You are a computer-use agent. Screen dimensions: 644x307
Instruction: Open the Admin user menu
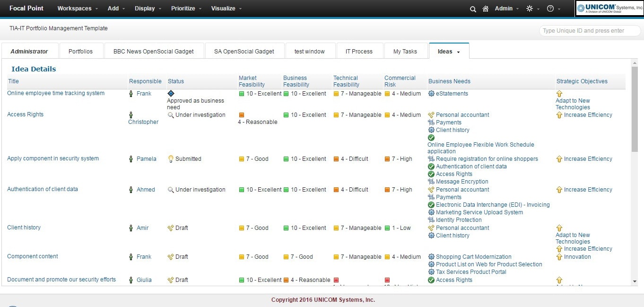pyautogui.click(x=507, y=9)
